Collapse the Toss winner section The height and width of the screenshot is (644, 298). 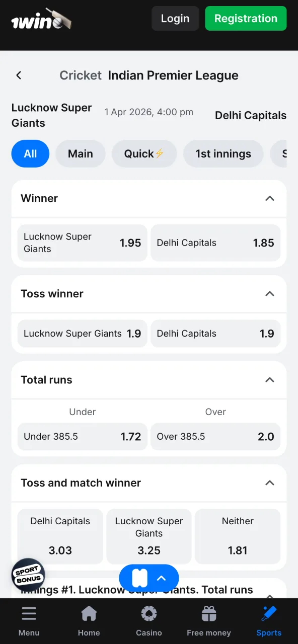pos(270,294)
